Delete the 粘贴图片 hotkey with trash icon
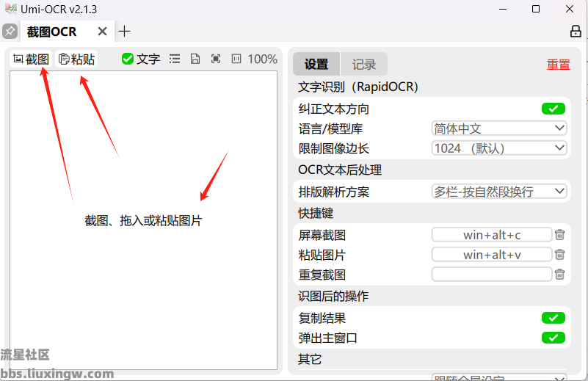The height and width of the screenshot is (381, 588). pos(559,255)
